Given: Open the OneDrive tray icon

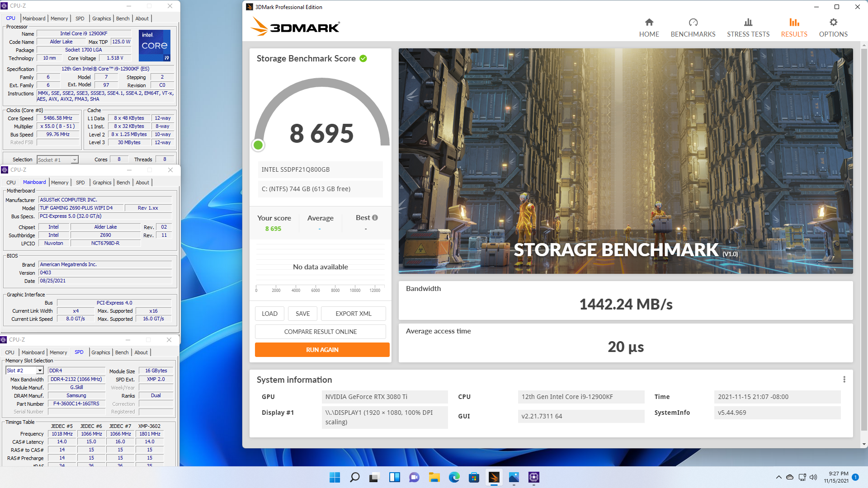Looking at the screenshot, I should click(790, 477).
